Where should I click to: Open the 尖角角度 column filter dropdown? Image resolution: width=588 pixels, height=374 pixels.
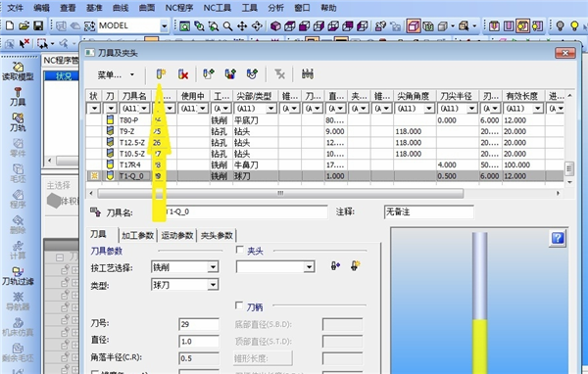[429, 109]
